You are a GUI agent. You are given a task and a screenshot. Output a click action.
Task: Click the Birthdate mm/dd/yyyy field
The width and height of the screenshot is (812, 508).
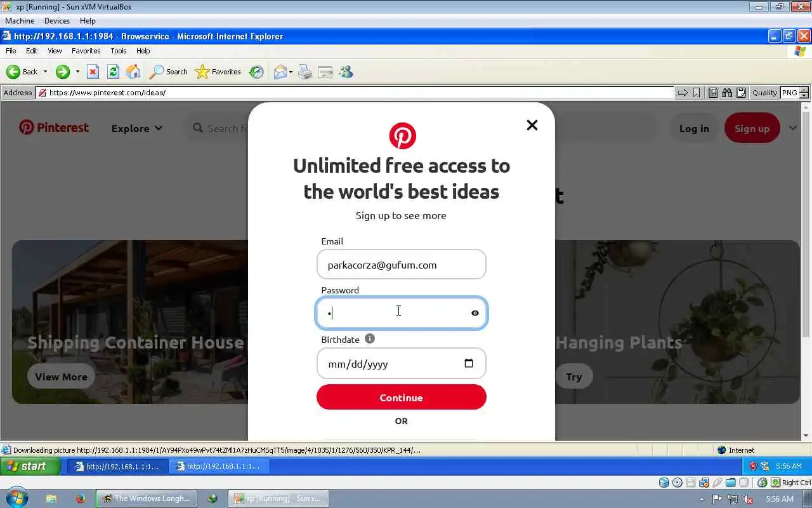tap(402, 363)
